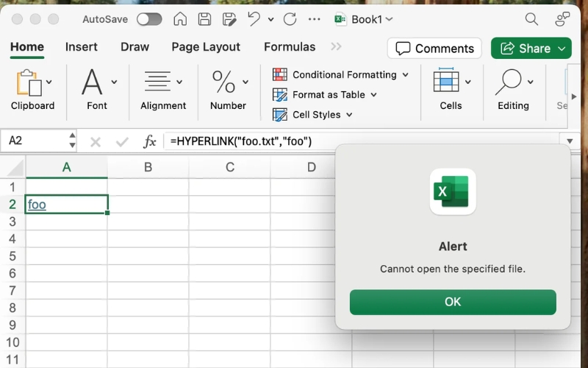The width and height of the screenshot is (588, 368).
Task: Switch to the Draw tab
Action: click(135, 47)
